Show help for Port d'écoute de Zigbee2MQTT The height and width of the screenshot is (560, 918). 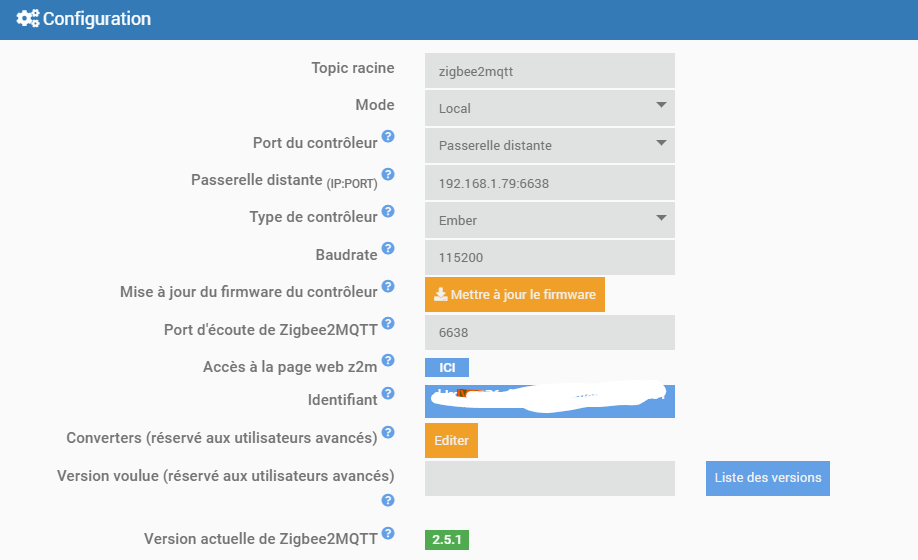click(388, 324)
